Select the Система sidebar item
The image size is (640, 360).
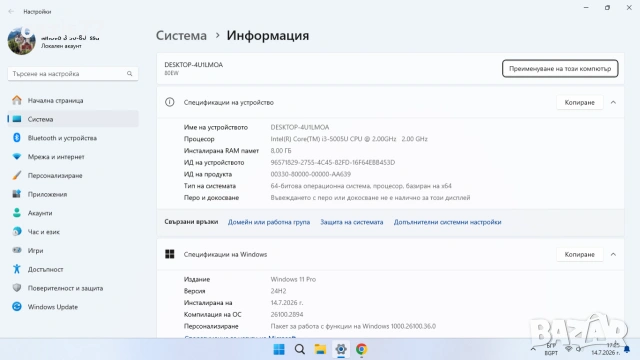[73, 119]
